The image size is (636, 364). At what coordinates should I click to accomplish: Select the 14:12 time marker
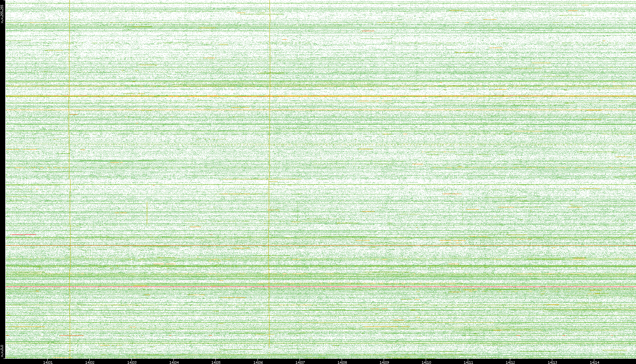[x=511, y=362]
